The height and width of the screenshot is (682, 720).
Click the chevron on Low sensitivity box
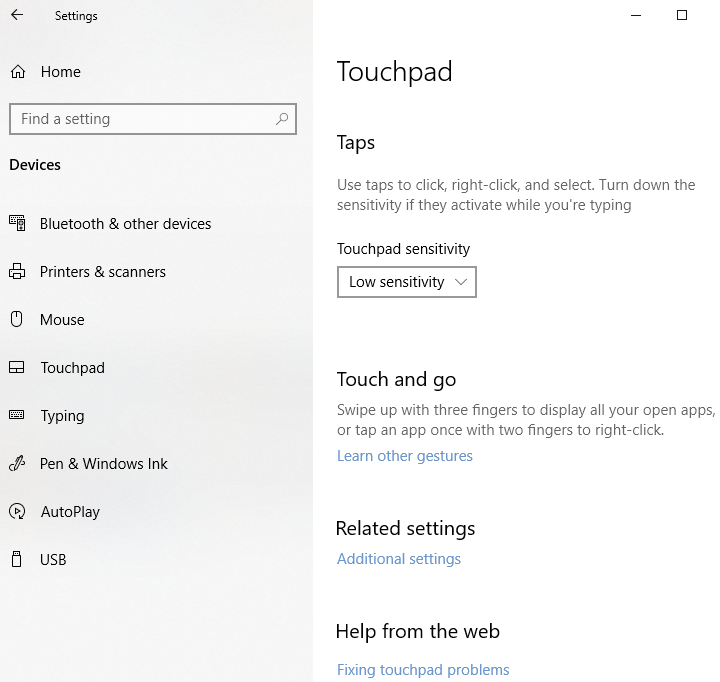(461, 282)
